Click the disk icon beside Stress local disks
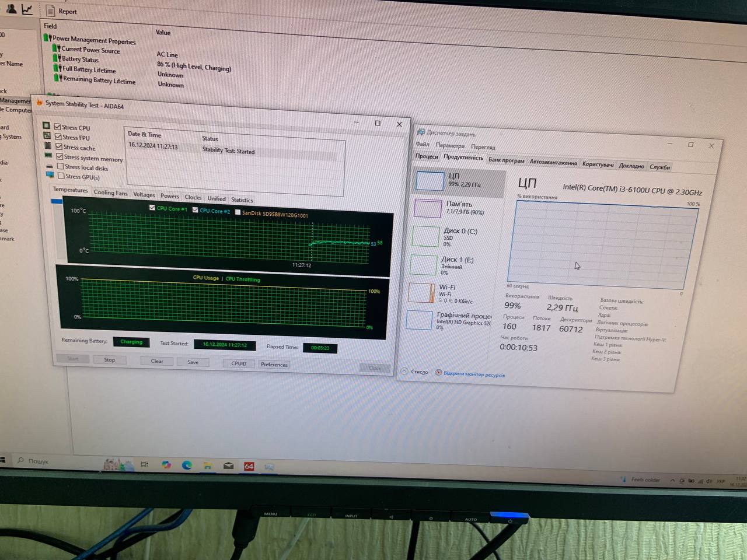The width and height of the screenshot is (747, 560). [50, 166]
